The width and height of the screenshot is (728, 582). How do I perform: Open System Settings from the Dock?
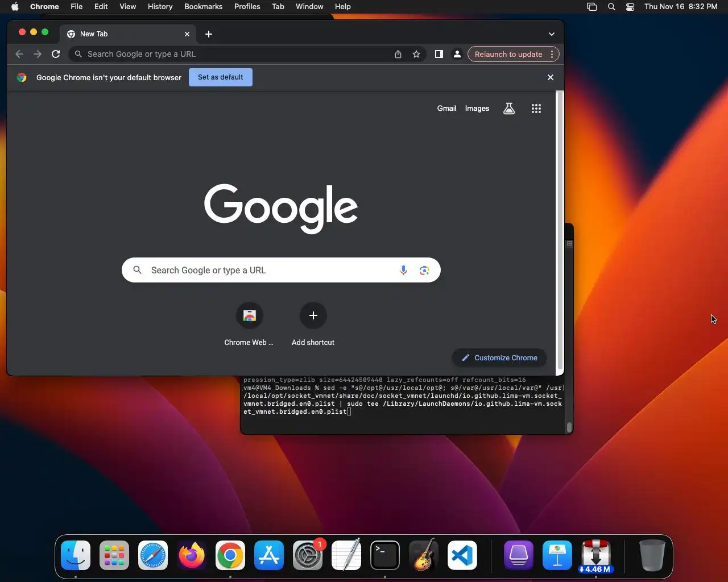(308, 555)
